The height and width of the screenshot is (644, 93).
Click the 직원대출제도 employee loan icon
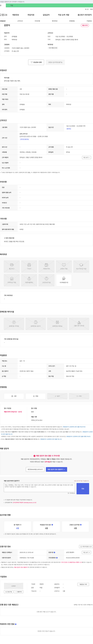click(x=29, y=280)
